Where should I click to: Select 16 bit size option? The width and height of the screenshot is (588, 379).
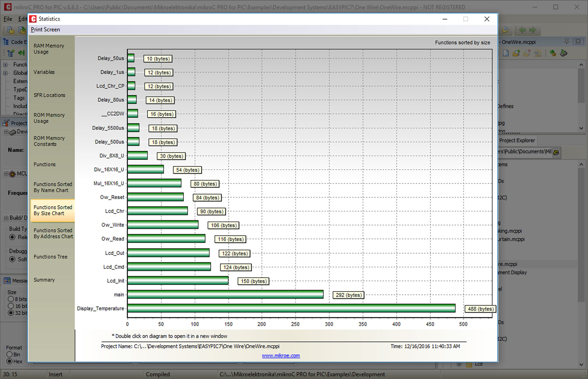point(11,306)
